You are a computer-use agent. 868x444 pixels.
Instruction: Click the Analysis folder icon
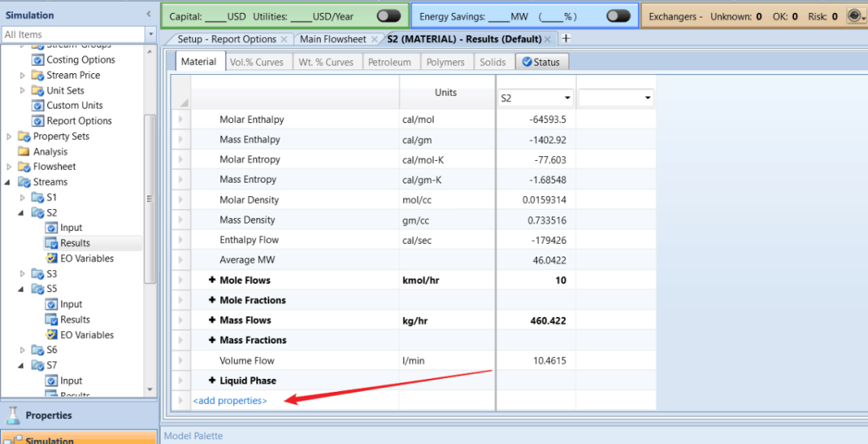pyautogui.click(x=24, y=151)
